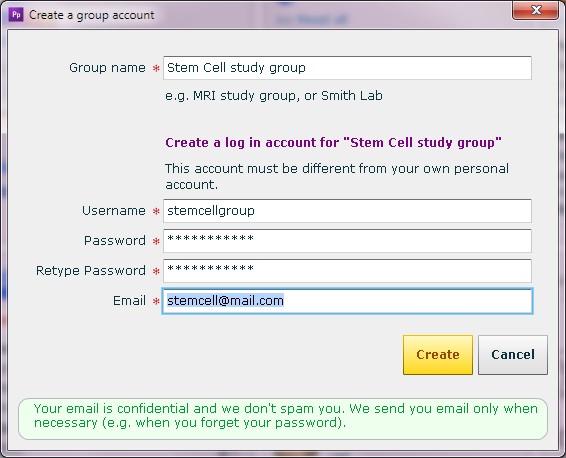Select the Retype Password field

pos(347,271)
